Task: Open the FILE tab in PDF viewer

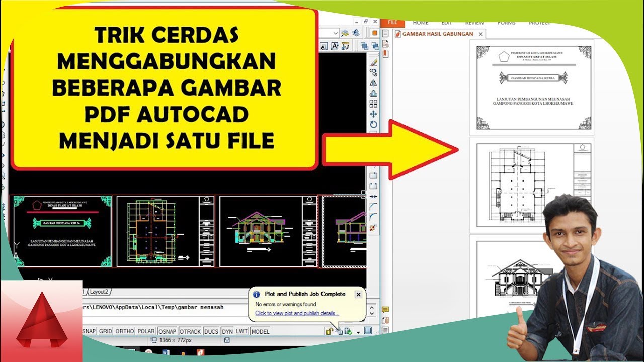Action: [393, 22]
